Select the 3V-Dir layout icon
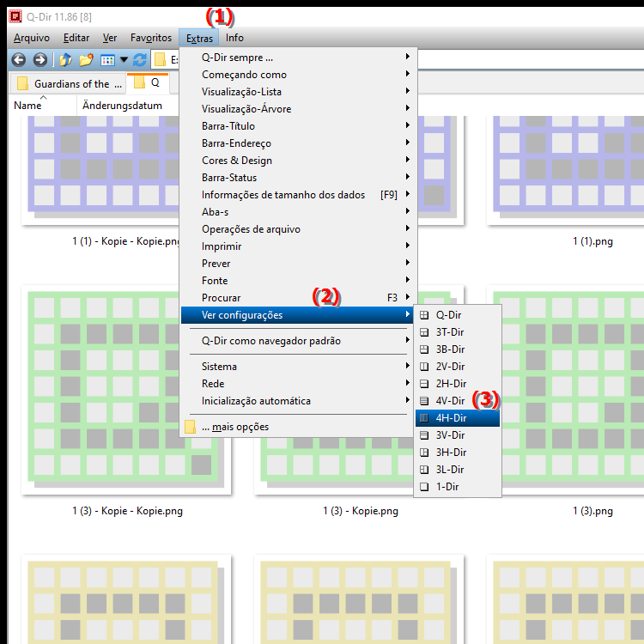The width and height of the screenshot is (644, 644). [424, 435]
